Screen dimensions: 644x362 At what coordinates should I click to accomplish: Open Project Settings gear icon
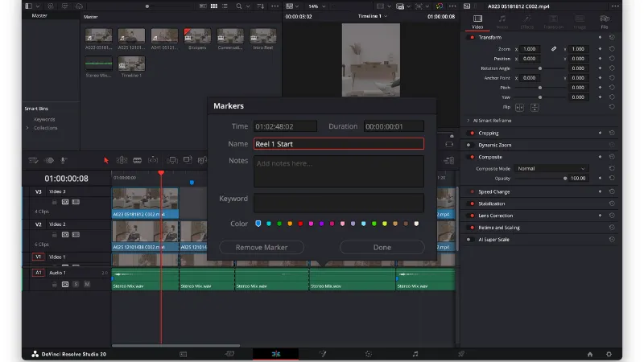pos(609,354)
